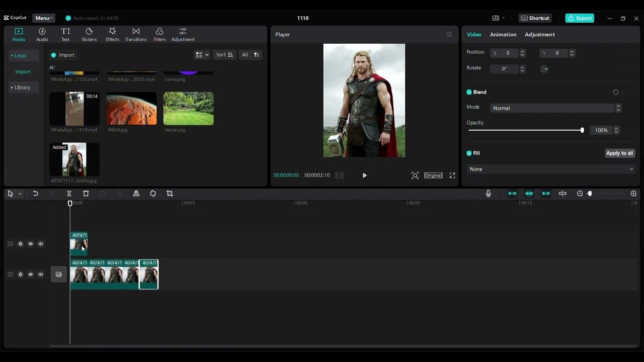Toggle the Blend checkbox

click(469, 93)
